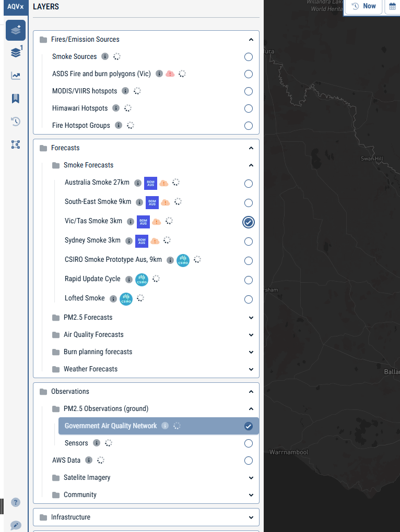Turn on the Sensors layer
The height and width of the screenshot is (532, 400).
click(x=249, y=443)
